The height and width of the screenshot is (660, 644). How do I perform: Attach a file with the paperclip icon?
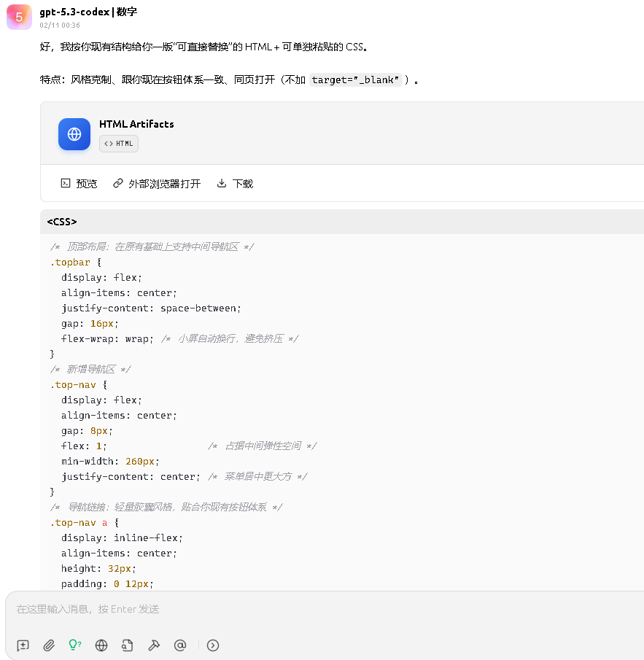pos(49,645)
